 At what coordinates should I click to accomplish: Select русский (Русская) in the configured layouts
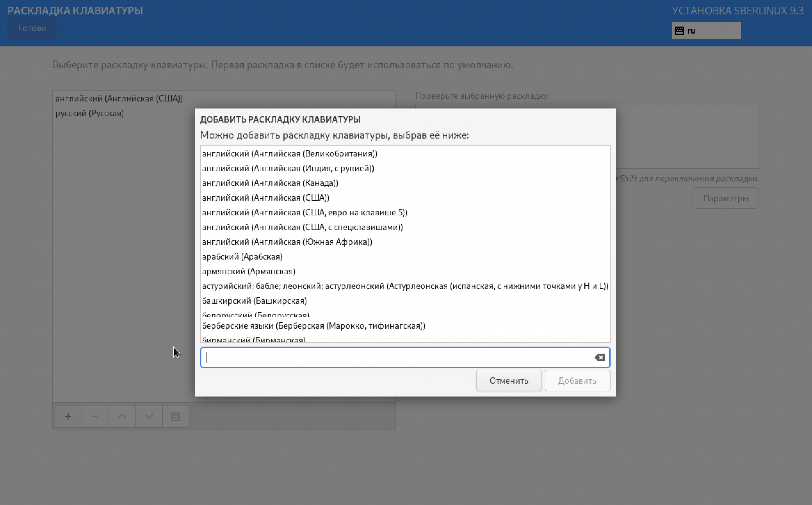pos(90,113)
